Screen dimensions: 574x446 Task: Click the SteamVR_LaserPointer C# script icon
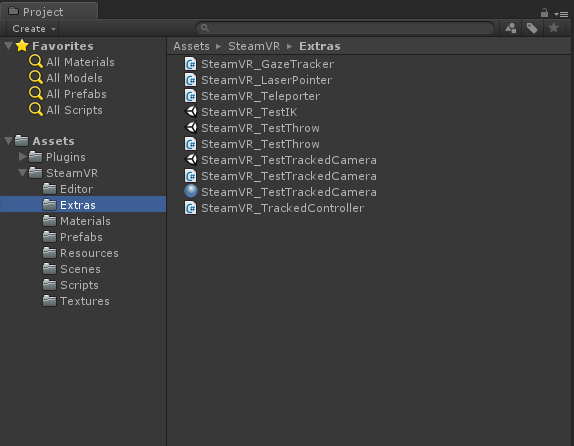tap(190, 80)
